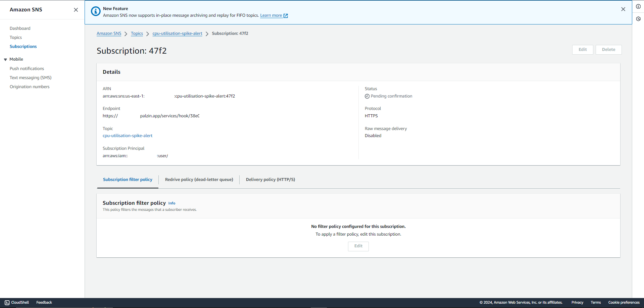This screenshot has width=644, height=308.
Task: Click the Subscription Principal ARN value
Action: 135,156
